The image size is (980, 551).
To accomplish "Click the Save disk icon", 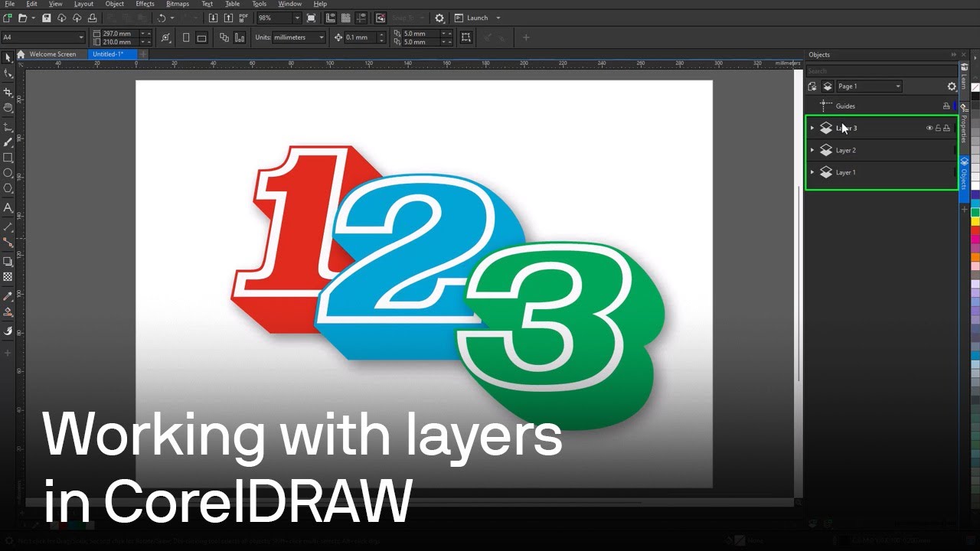I will [x=47, y=18].
